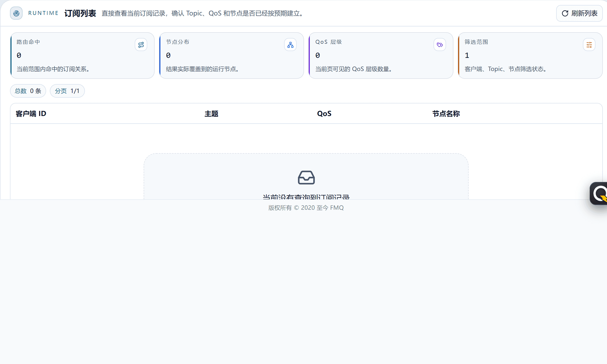Click the 筛选范围 card label
607x364 pixels.
(476, 42)
